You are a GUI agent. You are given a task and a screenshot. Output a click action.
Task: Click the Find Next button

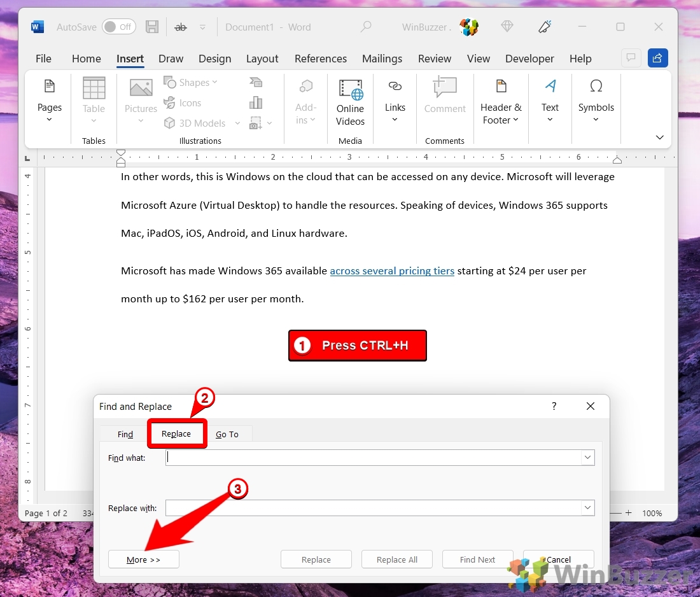(x=478, y=559)
